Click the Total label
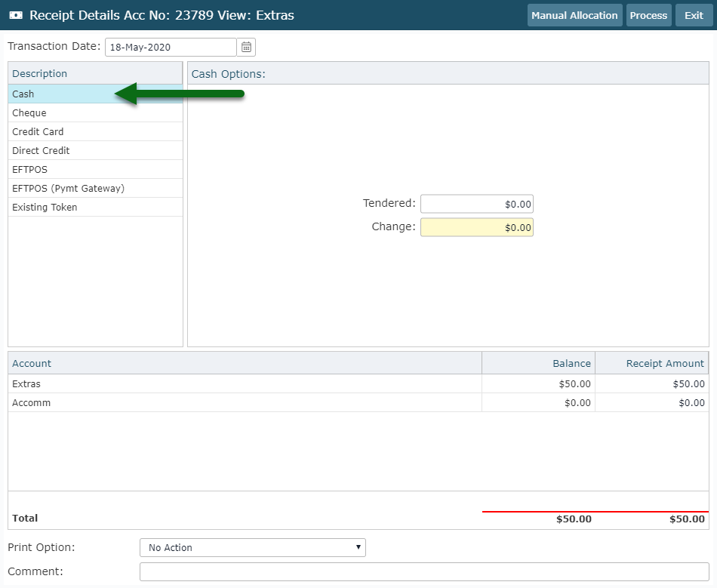This screenshot has height=588, width=717. [x=25, y=518]
